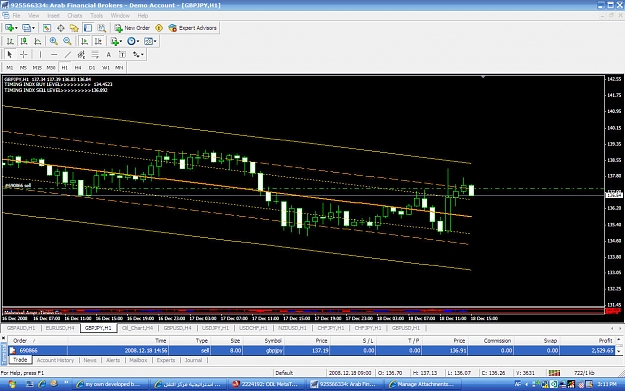Viewport: 625px width, 391px height.
Task: Switch chart to Bar Chart type
Action: 10,41
